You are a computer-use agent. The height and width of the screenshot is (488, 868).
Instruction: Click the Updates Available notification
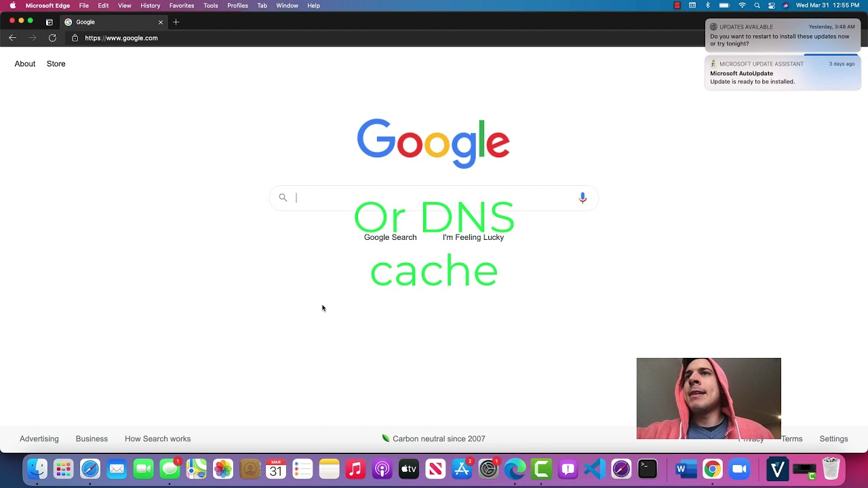(x=783, y=35)
